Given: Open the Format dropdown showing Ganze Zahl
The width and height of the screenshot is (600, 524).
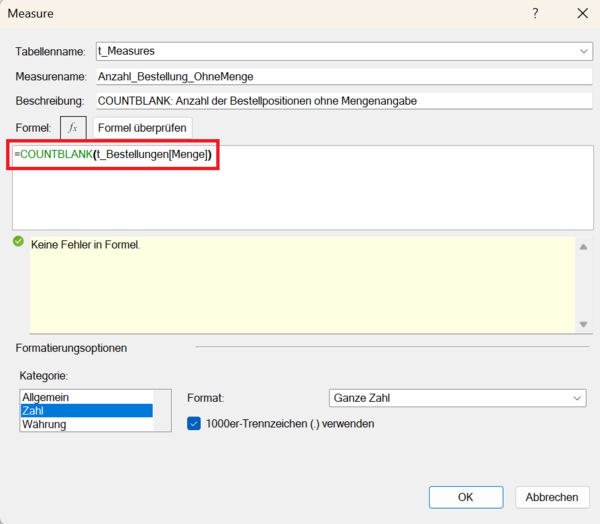Looking at the screenshot, I should (457, 398).
